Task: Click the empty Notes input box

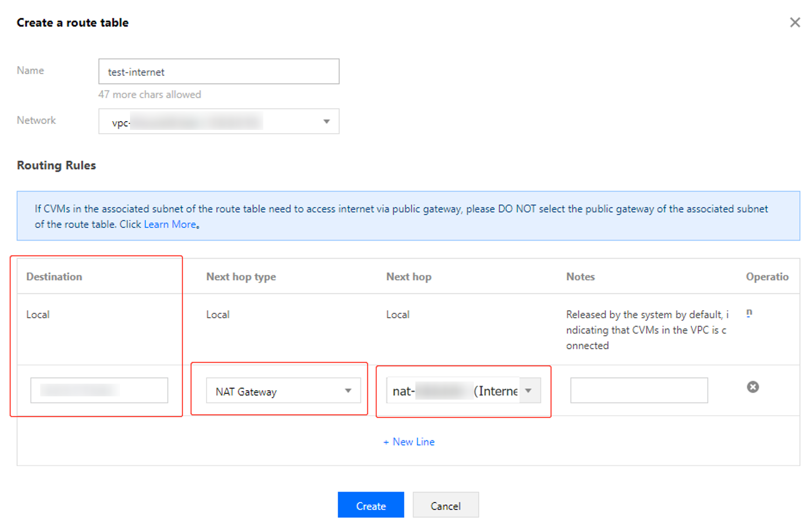Action: pos(638,391)
